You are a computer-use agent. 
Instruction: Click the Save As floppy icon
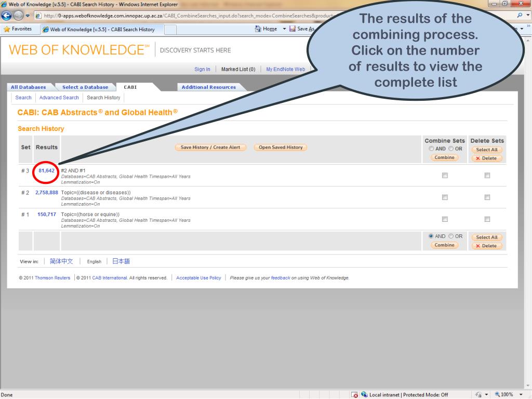click(x=292, y=29)
